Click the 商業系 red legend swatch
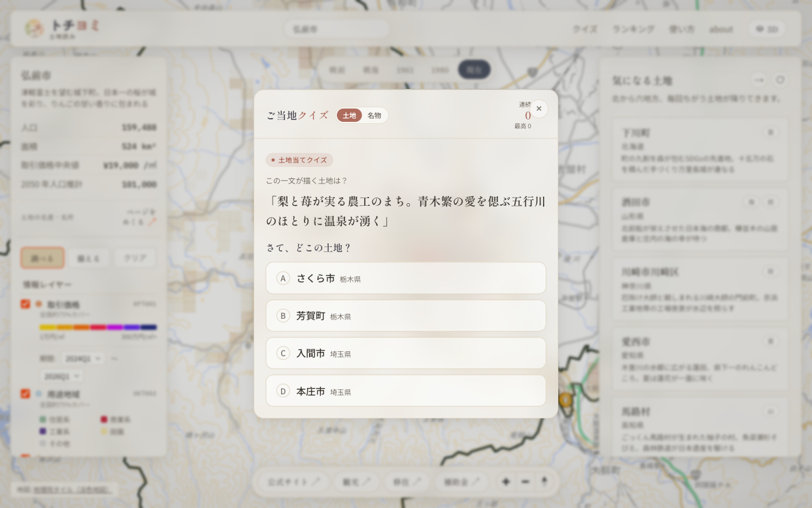 coord(103,419)
